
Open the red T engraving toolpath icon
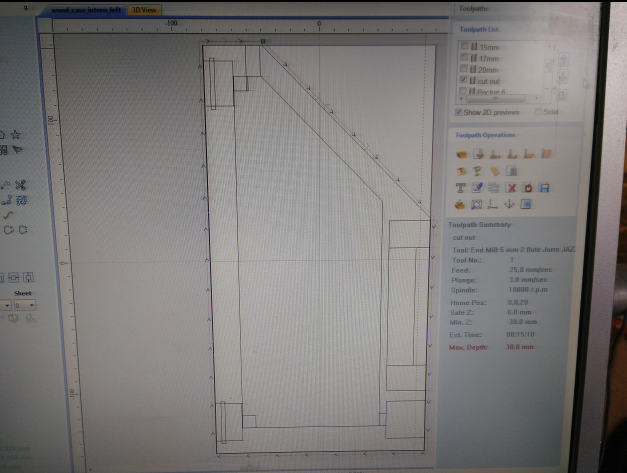[461, 171]
